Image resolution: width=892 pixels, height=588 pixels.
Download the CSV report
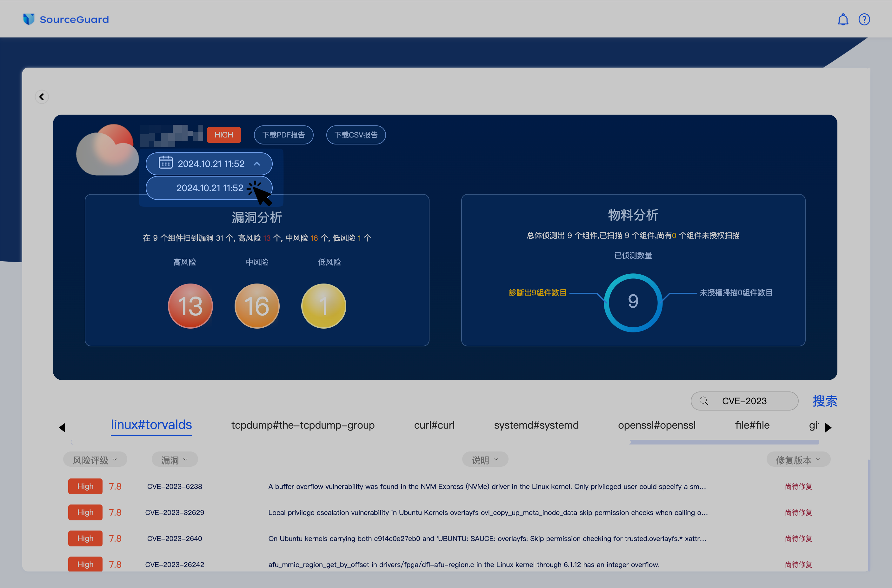click(x=356, y=135)
